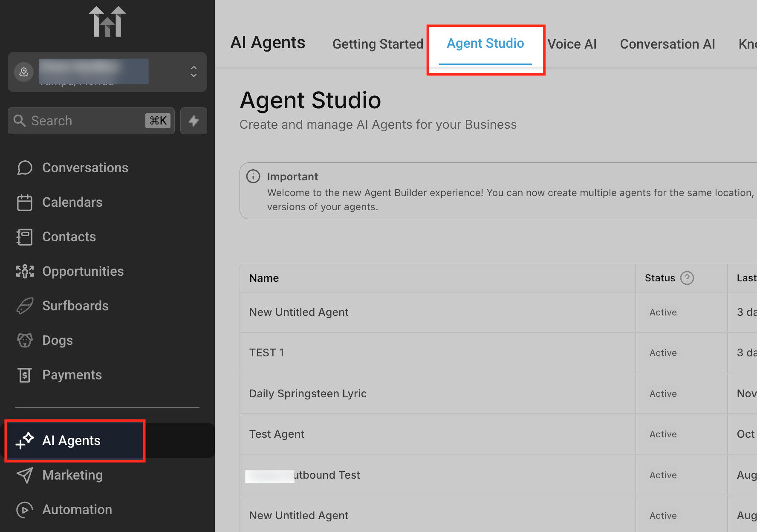Click the ⌘K shortcut badge
The image size is (757, 532).
point(158,121)
